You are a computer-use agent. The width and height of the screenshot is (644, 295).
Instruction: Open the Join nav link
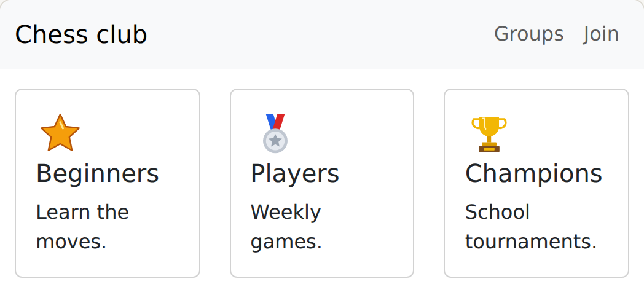pyautogui.click(x=601, y=34)
